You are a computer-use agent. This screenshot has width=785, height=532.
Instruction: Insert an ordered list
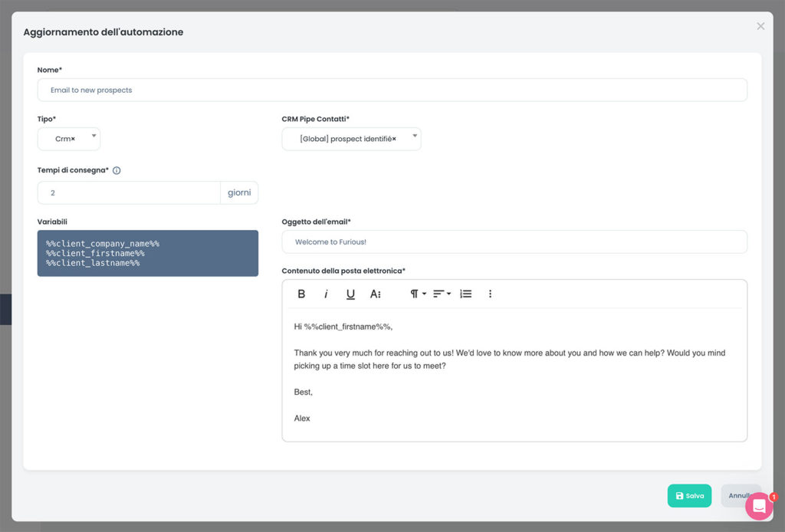pos(465,294)
